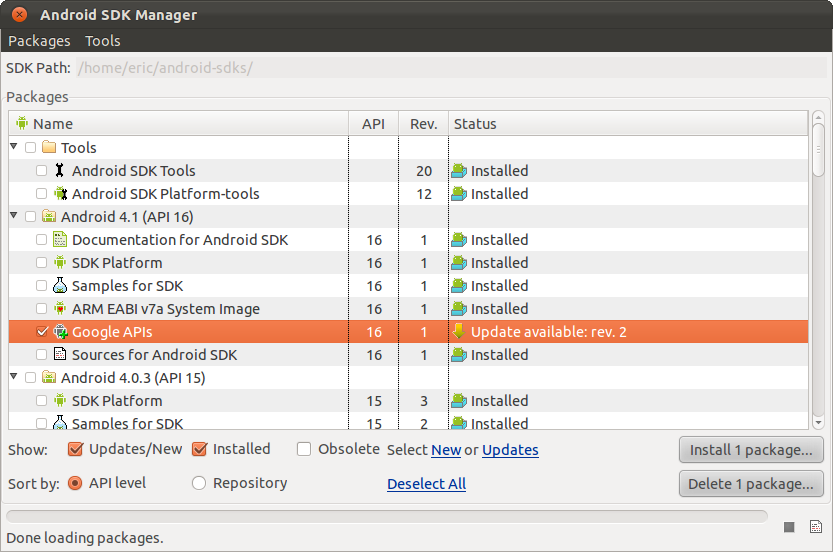Click the Deselect All link
Screen dimensions: 833x552
click(426, 484)
